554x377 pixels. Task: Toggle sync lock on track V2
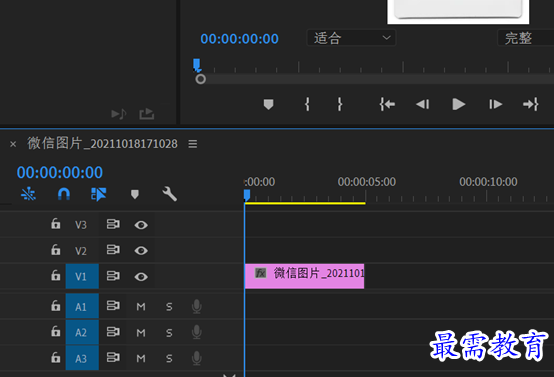pos(113,250)
